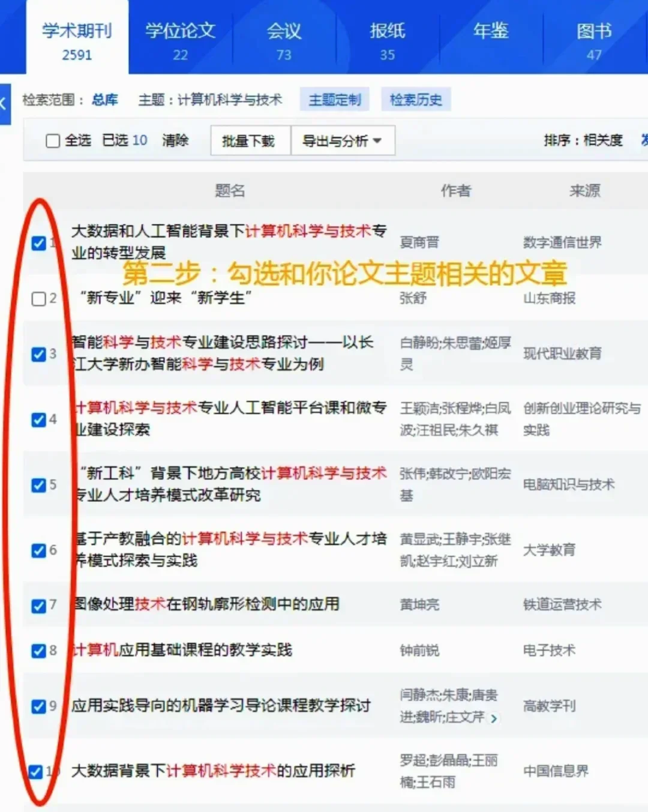Open 检索历史 search history
Screen dimensions: 648x812
(x=416, y=100)
